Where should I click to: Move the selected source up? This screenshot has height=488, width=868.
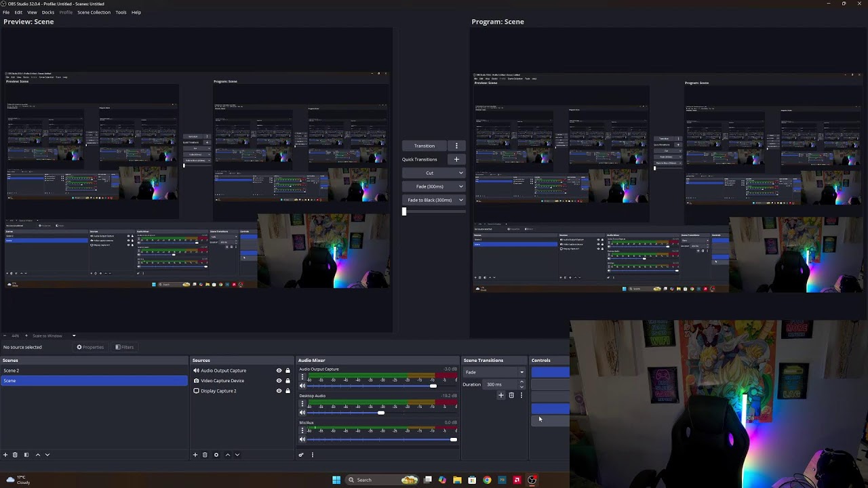click(x=228, y=455)
